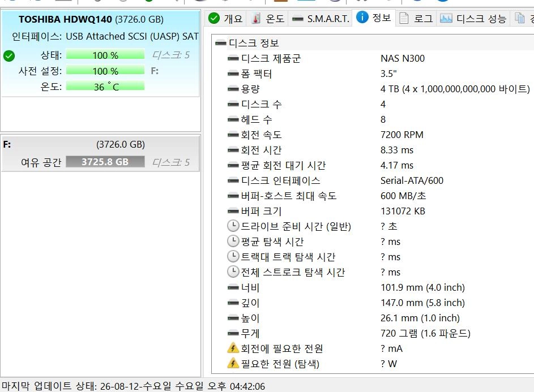This screenshot has width=534, height=392.
Task: Click the green checkmark icon on 개요 tab
Action: [214, 18]
